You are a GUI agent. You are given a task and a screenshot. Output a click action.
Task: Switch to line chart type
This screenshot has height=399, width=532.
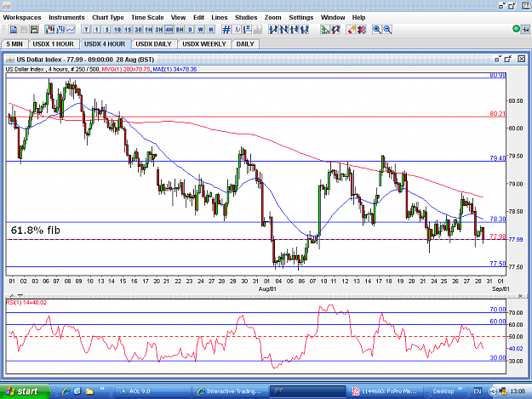coord(71,30)
